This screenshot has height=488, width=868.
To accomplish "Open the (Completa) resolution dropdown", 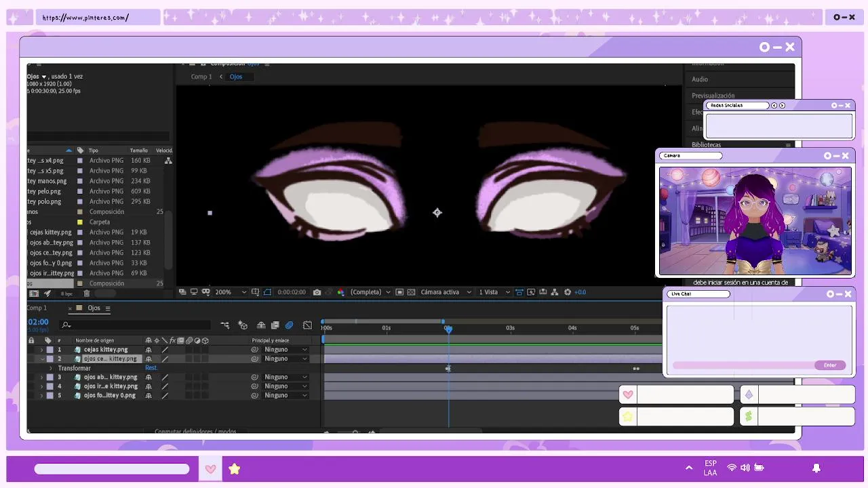I will [x=370, y=292].
